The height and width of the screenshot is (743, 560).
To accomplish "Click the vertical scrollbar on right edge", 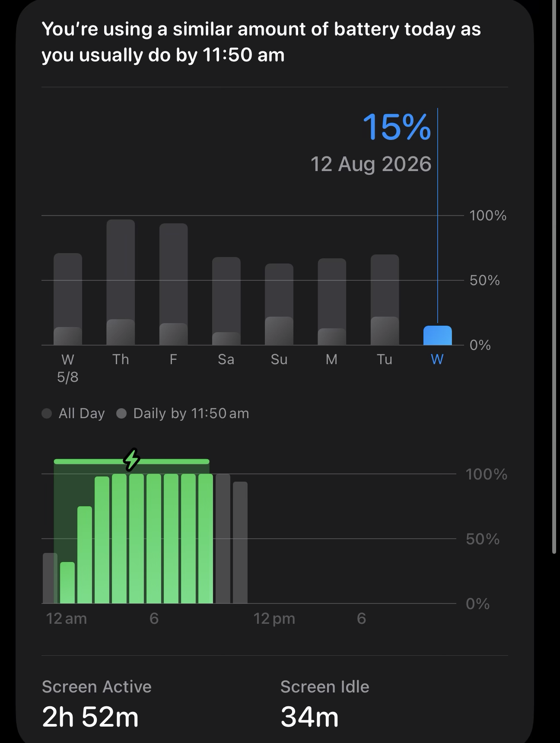I will [x=554, y=276].
